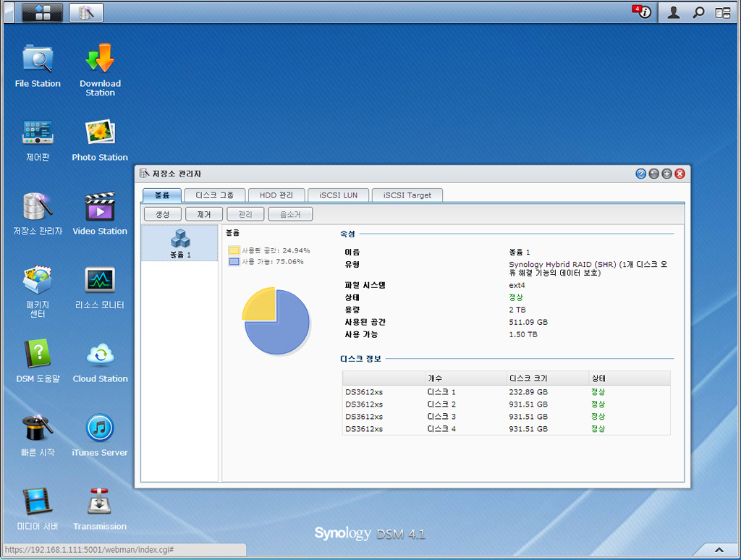
Task: Select the 디스크 1 row cell
Action: (x=441, y=392)
